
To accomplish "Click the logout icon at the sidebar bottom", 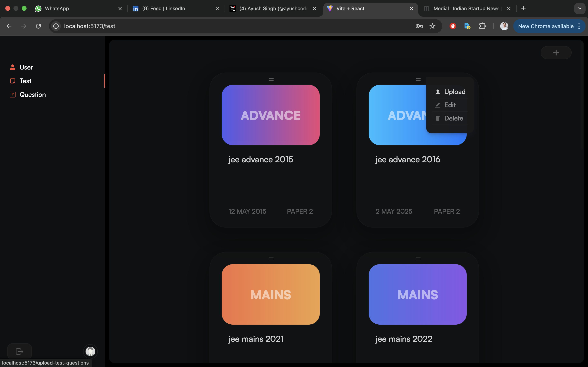I will [x=19, y=351].
